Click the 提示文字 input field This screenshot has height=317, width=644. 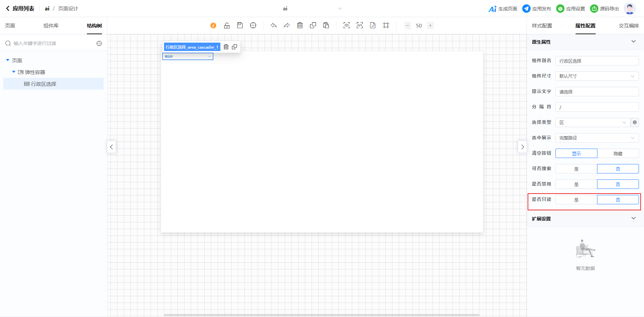[x=597, y=92]
